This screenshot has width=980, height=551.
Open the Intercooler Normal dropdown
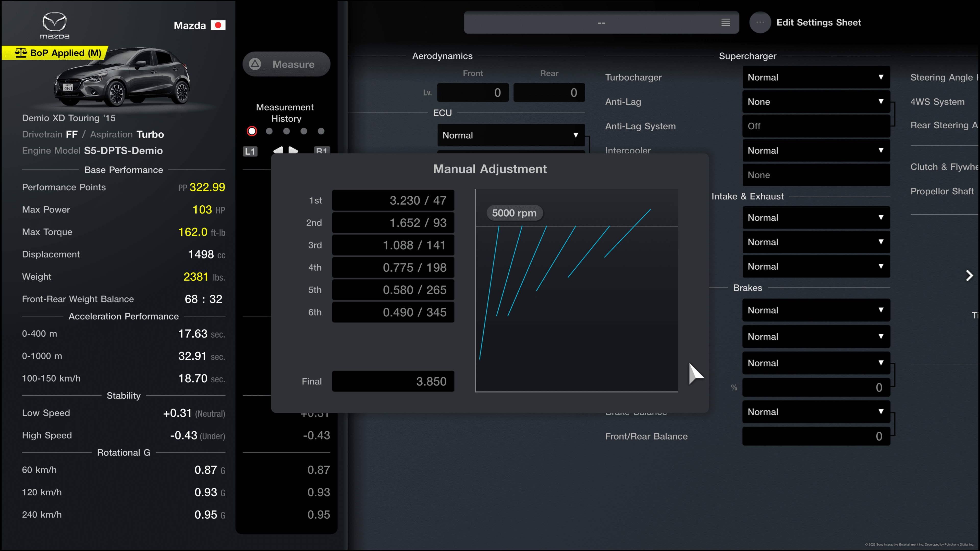click(x=816, y=151)
